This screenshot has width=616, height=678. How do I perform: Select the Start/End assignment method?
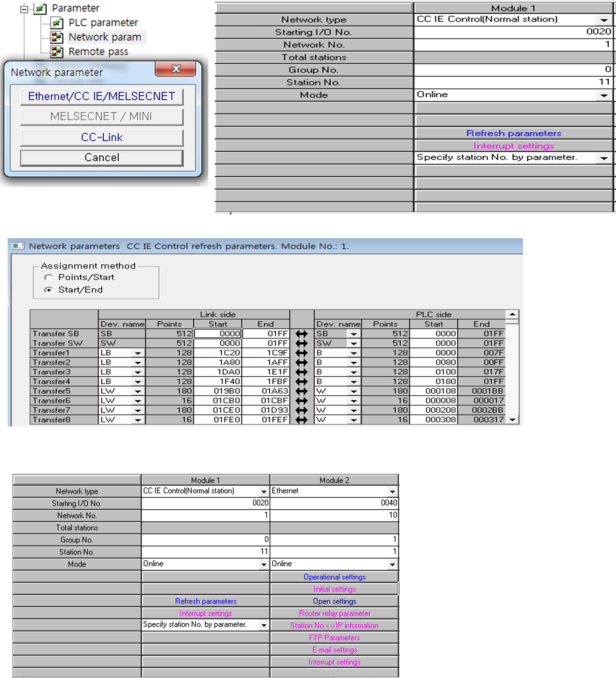(49, 290)
